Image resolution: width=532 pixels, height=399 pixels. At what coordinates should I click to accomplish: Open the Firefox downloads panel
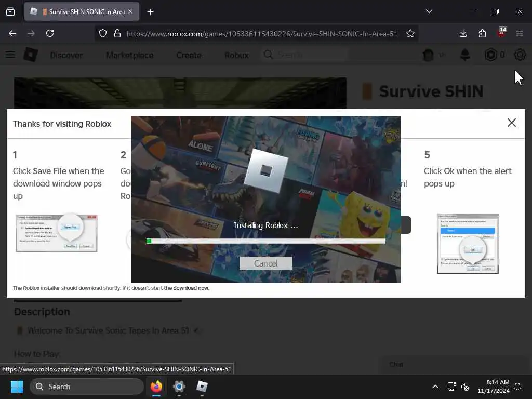tap(463, 33)
